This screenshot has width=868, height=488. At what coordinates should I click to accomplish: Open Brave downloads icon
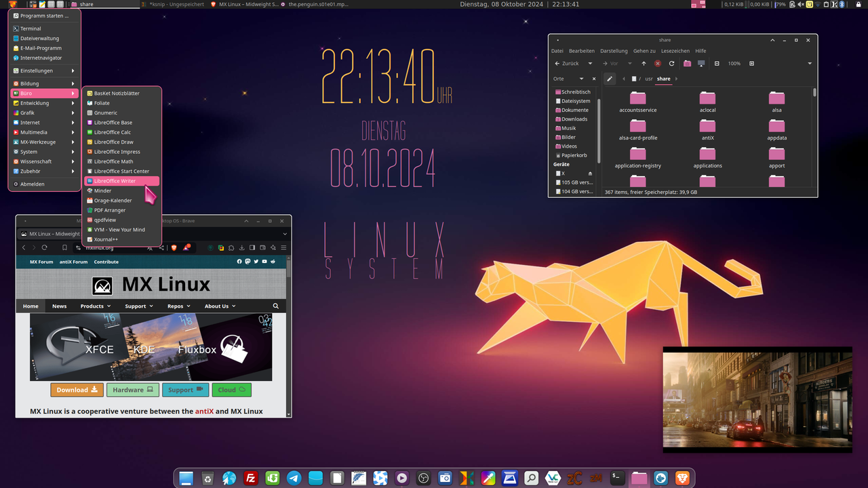(242, 247)
